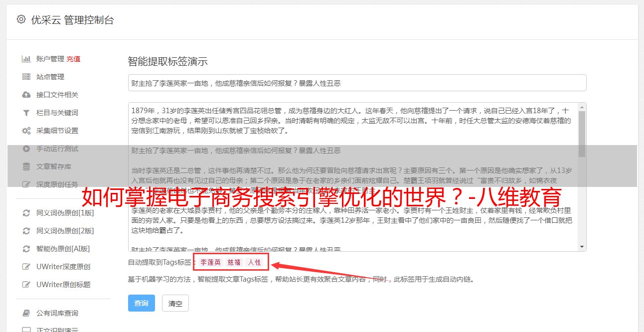Select the 慈禧 tag
This screenshot has width=644, height=332.
pyautogui.click(x=234, y=262)
